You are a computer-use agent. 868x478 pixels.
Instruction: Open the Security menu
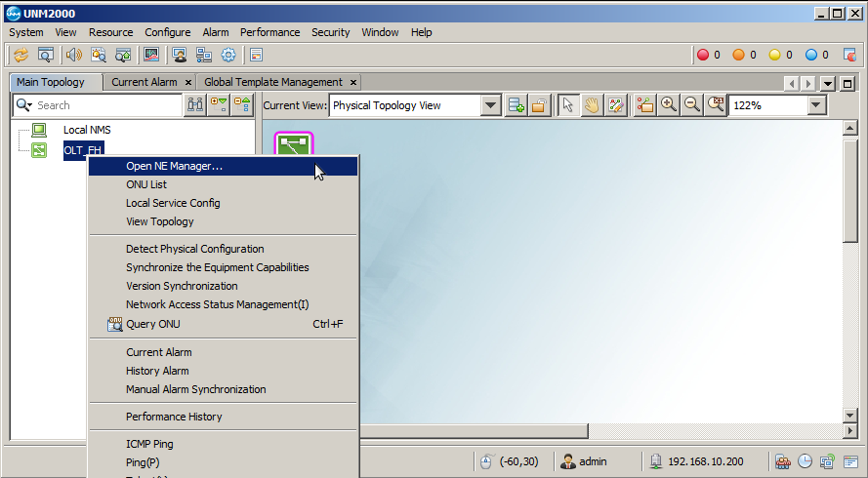(x=330, y=32)
